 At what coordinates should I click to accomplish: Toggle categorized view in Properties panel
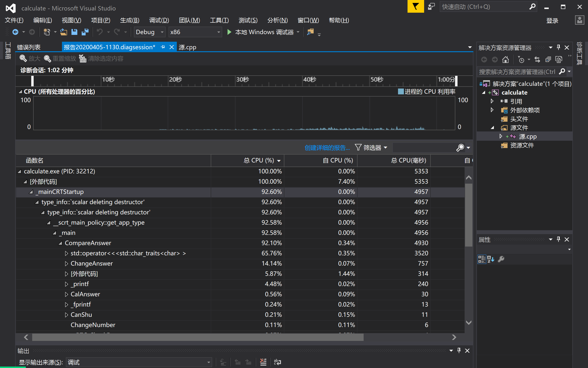(482, 259)
